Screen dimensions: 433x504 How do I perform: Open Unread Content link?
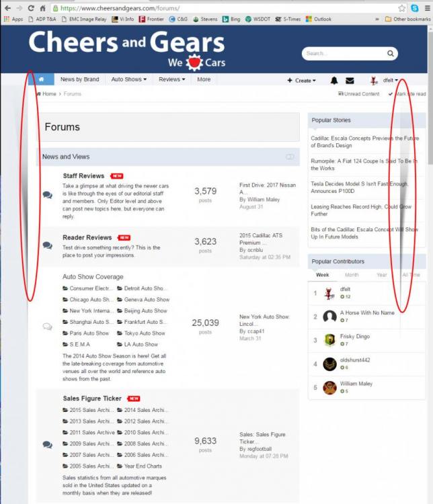[358, 94]
